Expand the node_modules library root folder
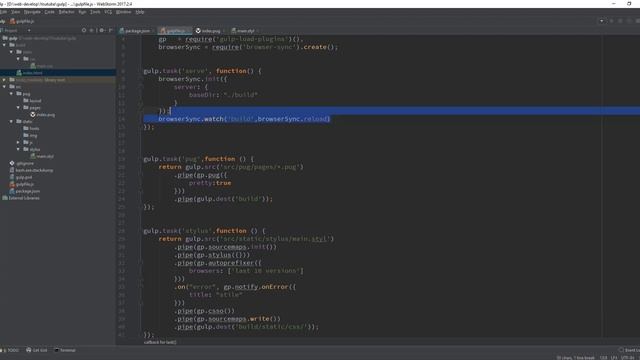The image size is (640, 360). click(4, 80)
